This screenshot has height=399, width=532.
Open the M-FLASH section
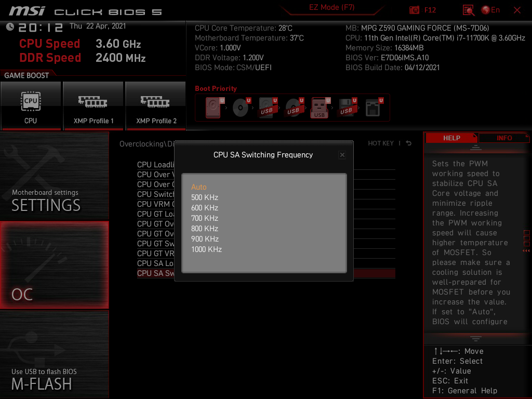pyautogui.click(x=54, y=354)
